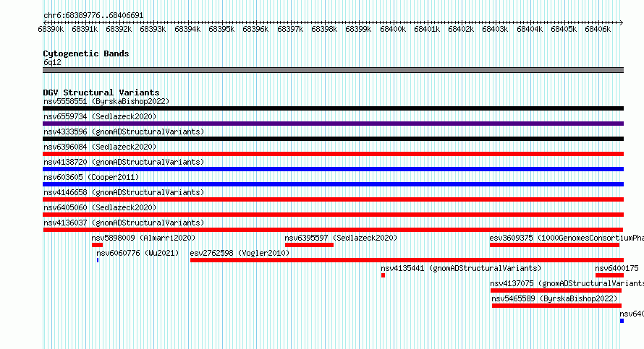Open variant nsv6400175 label

point(617,268)
